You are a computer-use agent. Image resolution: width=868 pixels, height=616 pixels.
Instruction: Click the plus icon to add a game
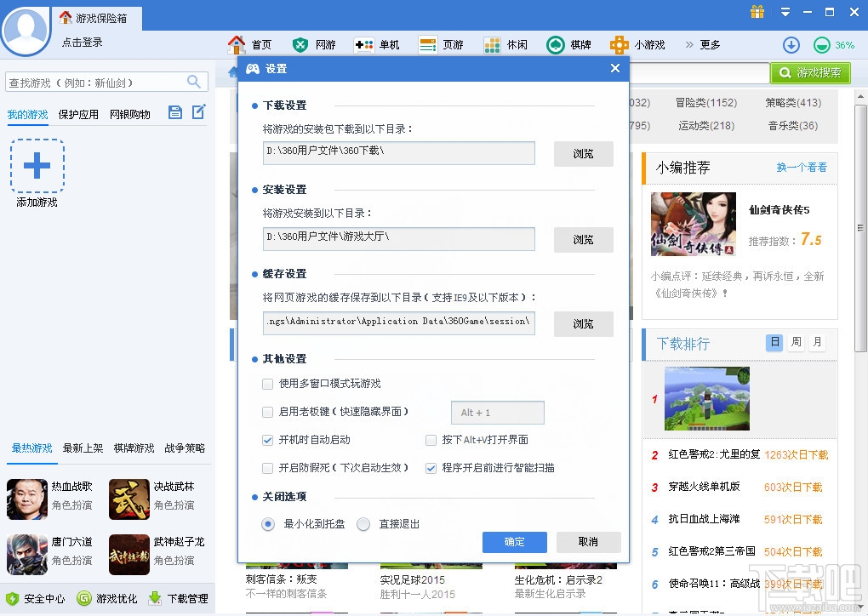(37, 167)
